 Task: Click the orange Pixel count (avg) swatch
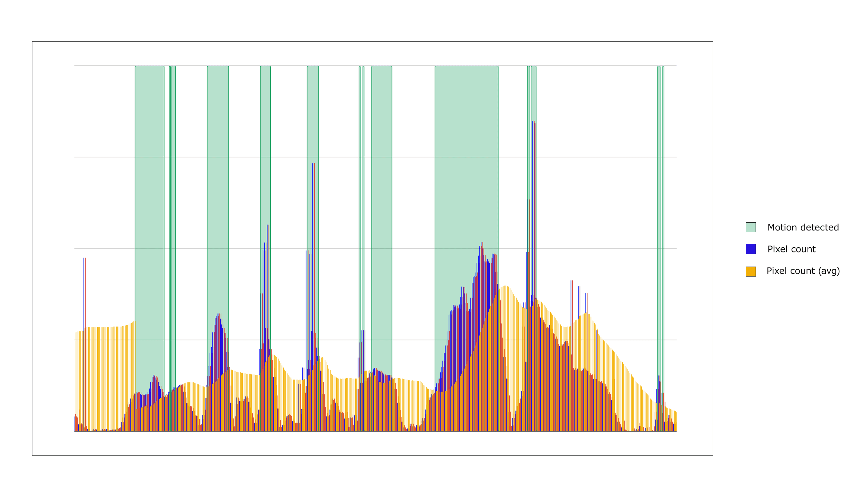750,271
